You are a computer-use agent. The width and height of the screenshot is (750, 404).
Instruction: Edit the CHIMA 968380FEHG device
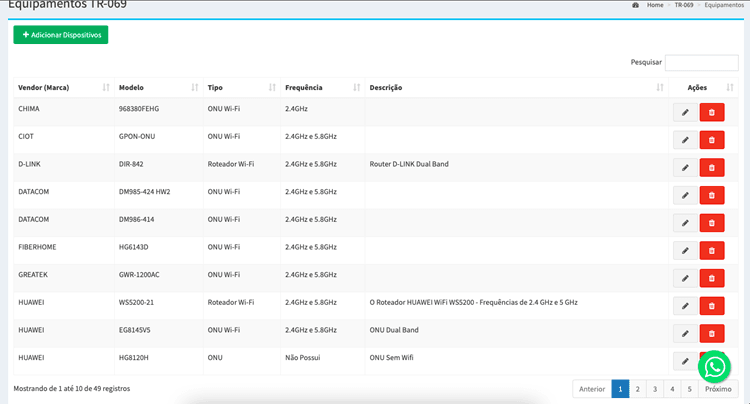click(x=685, y=112)
